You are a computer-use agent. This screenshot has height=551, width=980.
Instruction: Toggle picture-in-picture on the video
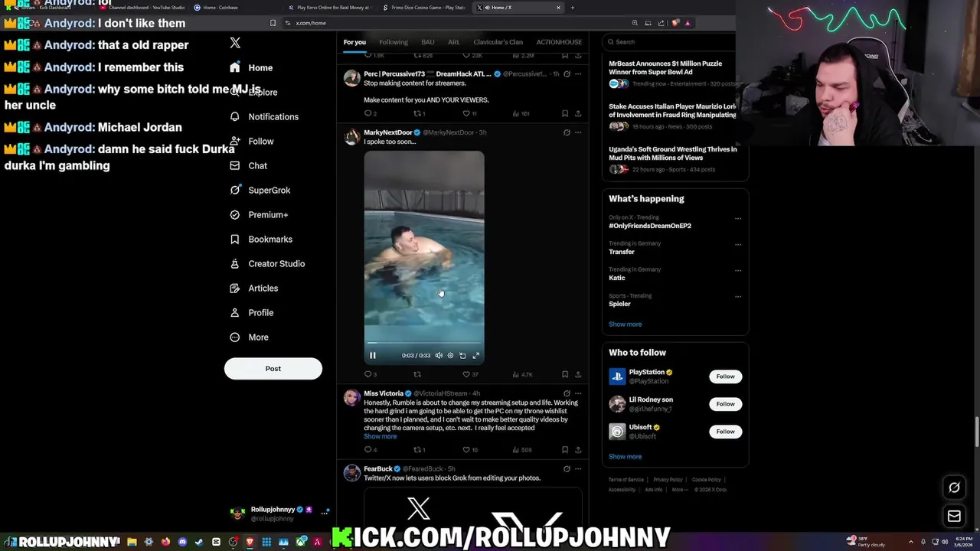click(462, 355)
